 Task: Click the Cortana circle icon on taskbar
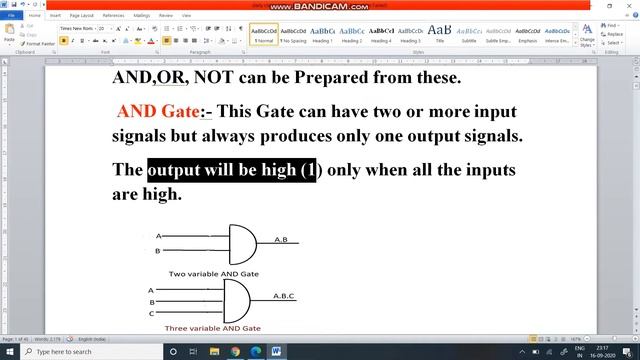click(173, 351)
